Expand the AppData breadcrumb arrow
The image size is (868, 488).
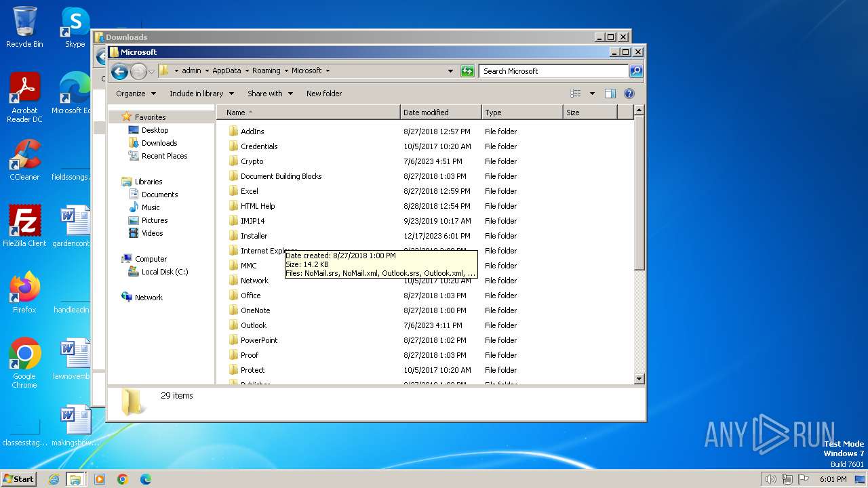point(247,70)
